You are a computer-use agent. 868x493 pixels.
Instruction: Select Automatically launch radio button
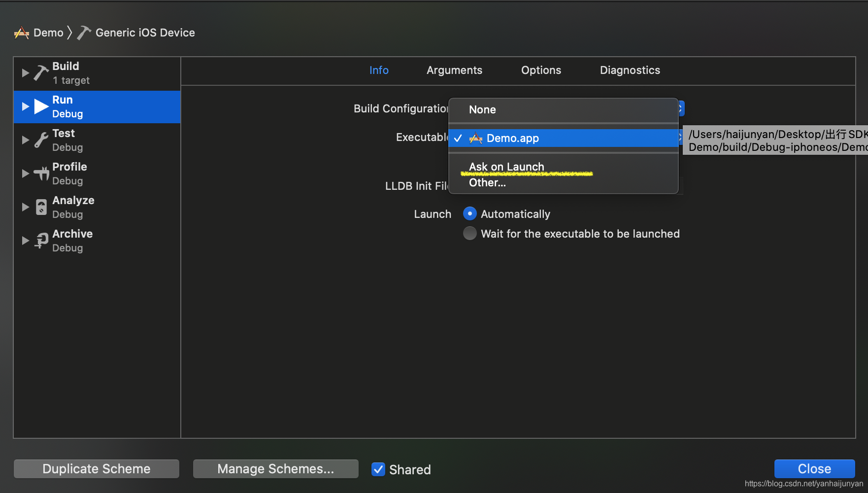coord(470,214)
